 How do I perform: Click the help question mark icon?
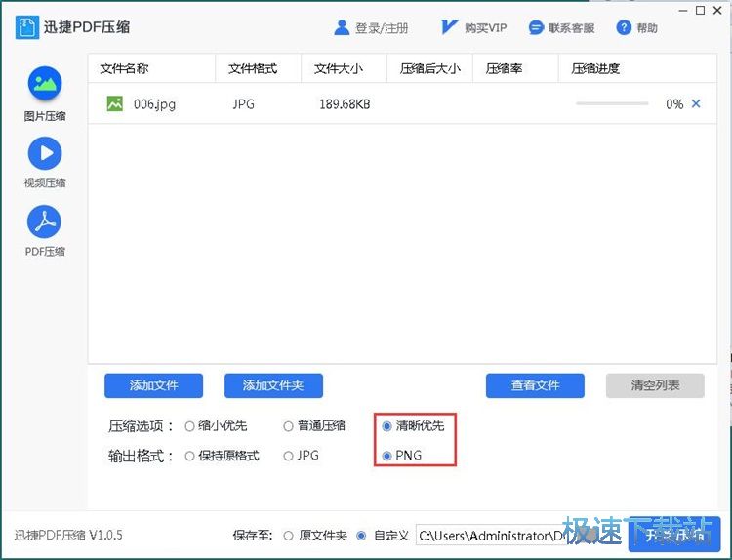[624, 28]
